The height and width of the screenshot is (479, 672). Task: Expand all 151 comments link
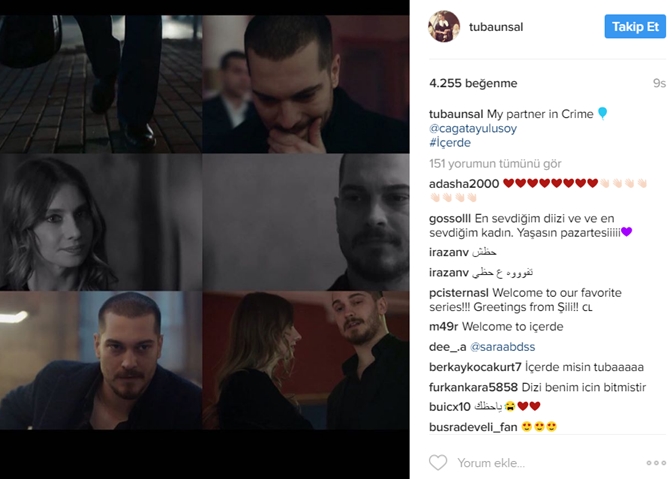click(x=495, y=164)
